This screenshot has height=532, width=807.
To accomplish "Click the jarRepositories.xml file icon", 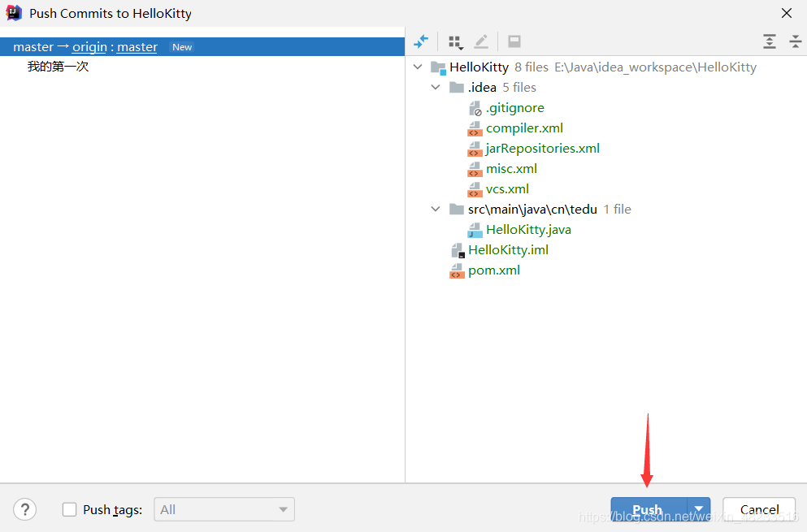I will [x=475, y=149].
